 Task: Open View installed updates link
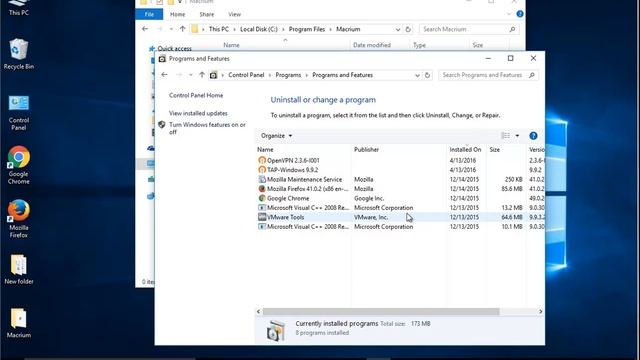tap(198, 113)
